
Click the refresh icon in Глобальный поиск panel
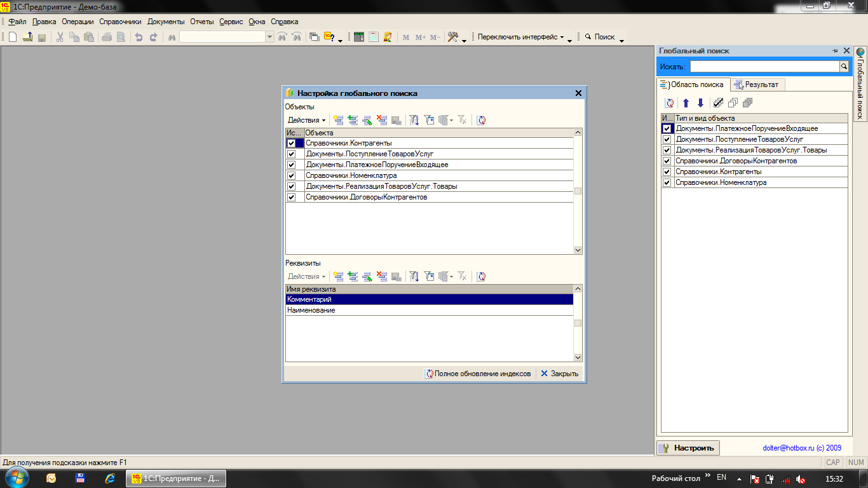pyautogui.click(x=669, y=103)
